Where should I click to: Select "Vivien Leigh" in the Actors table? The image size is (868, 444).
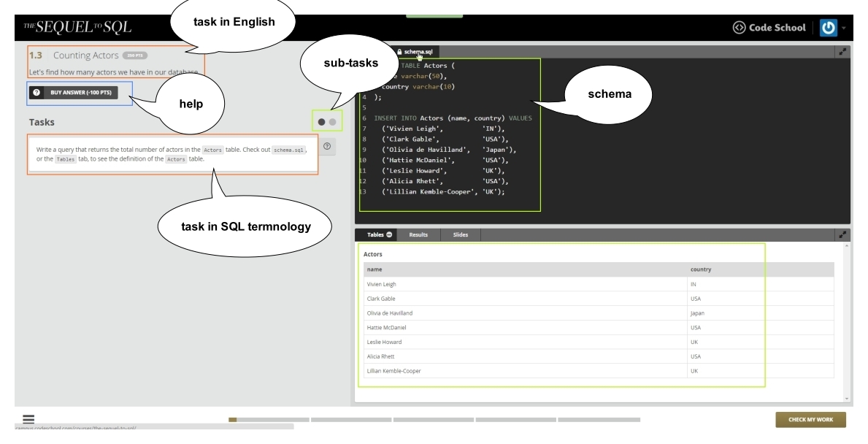[381, 285]
